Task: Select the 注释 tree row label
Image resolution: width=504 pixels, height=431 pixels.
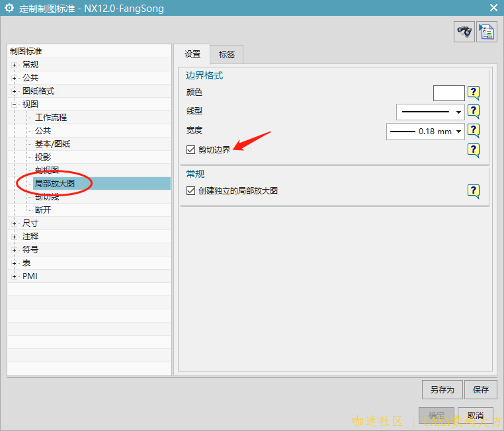Action: click(30, 237)
